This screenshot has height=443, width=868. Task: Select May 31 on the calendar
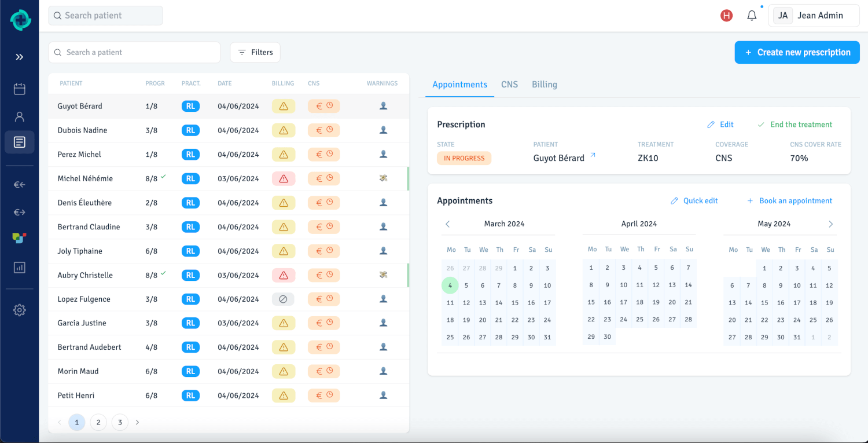[x=797, y=337]
